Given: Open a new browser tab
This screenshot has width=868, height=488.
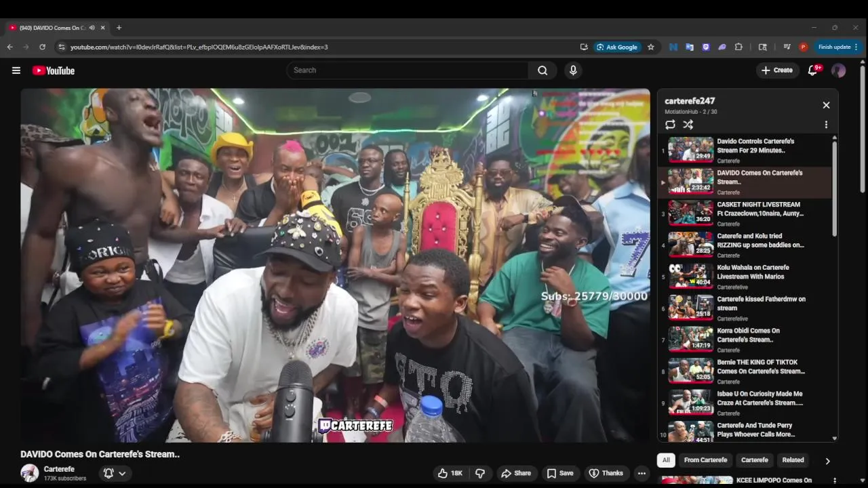Looking at the screenshot, I should (119, 28).
